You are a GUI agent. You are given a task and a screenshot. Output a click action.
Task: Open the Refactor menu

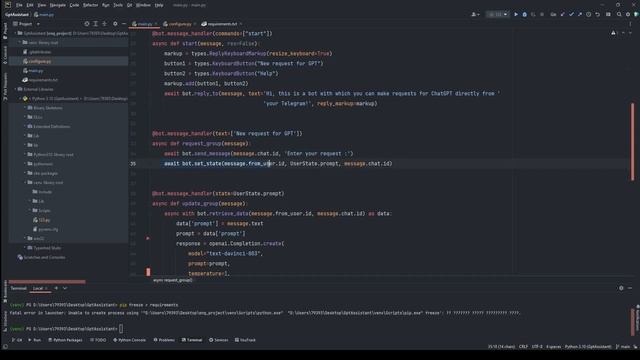[x=90, y=5]
